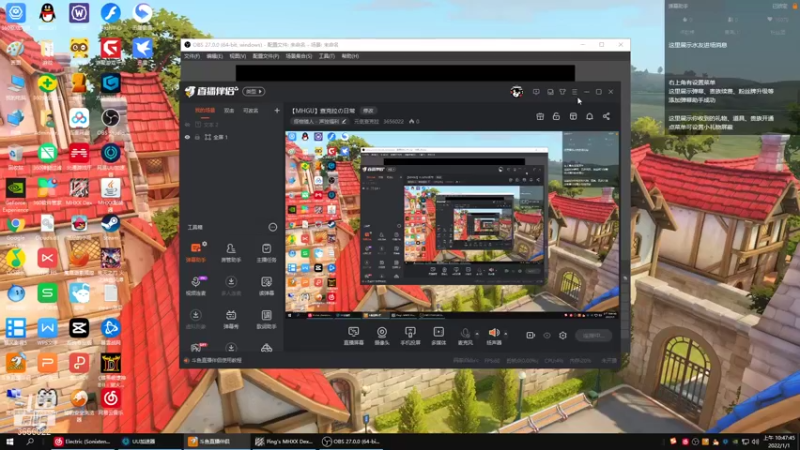Switch to the third scene tab
Viewport: 800px width, 450px height.
(251, 111)
